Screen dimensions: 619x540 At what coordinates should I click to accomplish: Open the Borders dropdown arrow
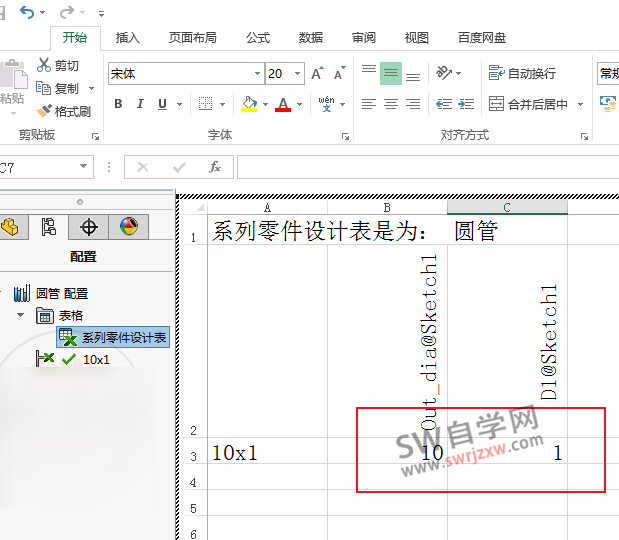[223, 105]
